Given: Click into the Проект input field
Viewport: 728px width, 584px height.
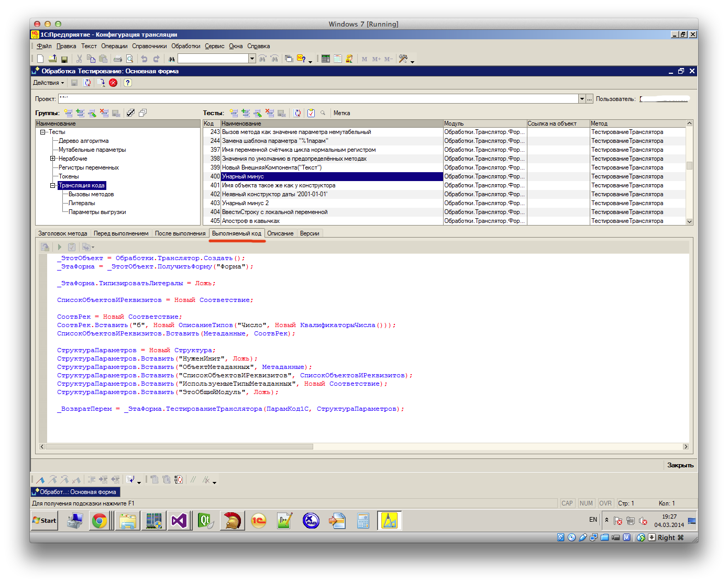Looking at the screenshot, I should tap(318, 99).
